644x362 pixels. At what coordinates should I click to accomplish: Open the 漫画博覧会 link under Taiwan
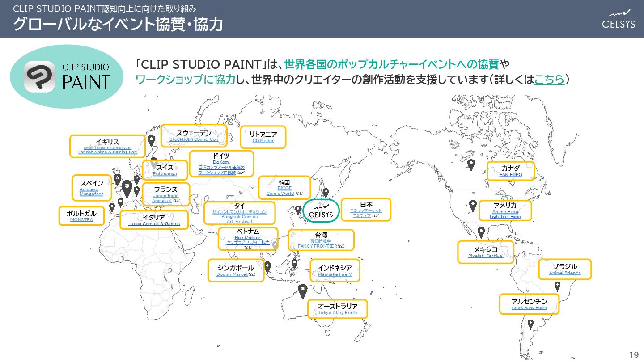(x=321, y=241)
